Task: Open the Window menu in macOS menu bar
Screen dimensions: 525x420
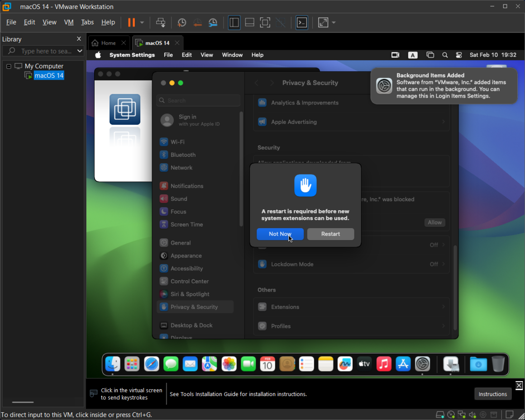Action: (x=232, y=55)
